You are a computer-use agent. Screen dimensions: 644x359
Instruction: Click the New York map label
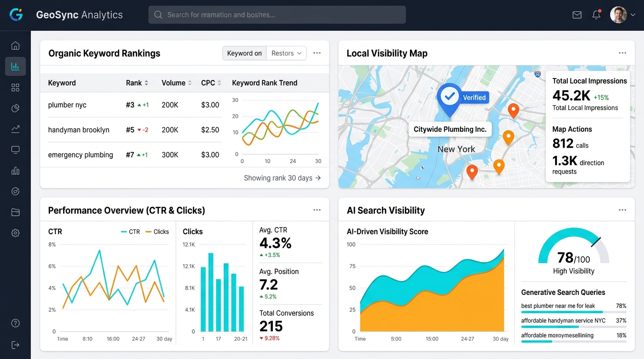pyautogui.click(x=456, y=149)
